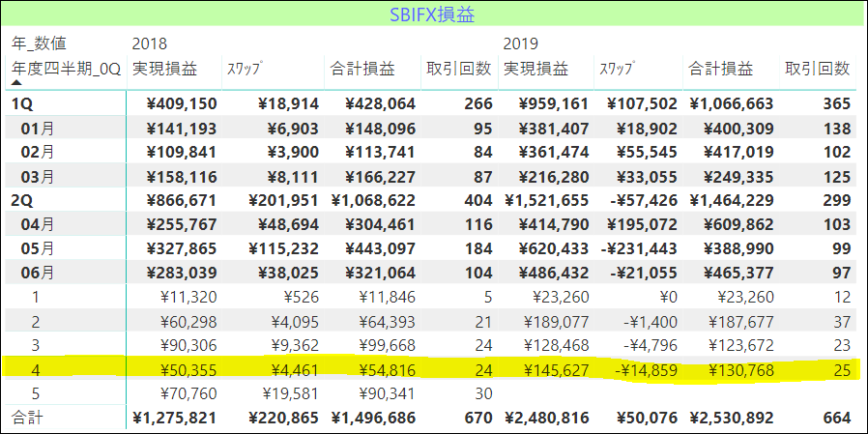Click the cell ¥1,521,655
868x434 pixels.
(x=547, y=200)
